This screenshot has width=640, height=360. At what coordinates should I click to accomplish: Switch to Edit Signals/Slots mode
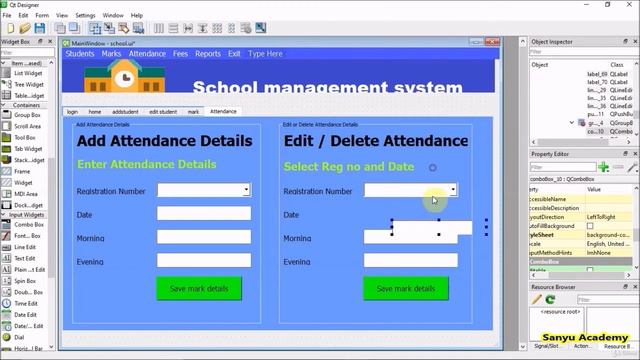(x=109, y=28)
